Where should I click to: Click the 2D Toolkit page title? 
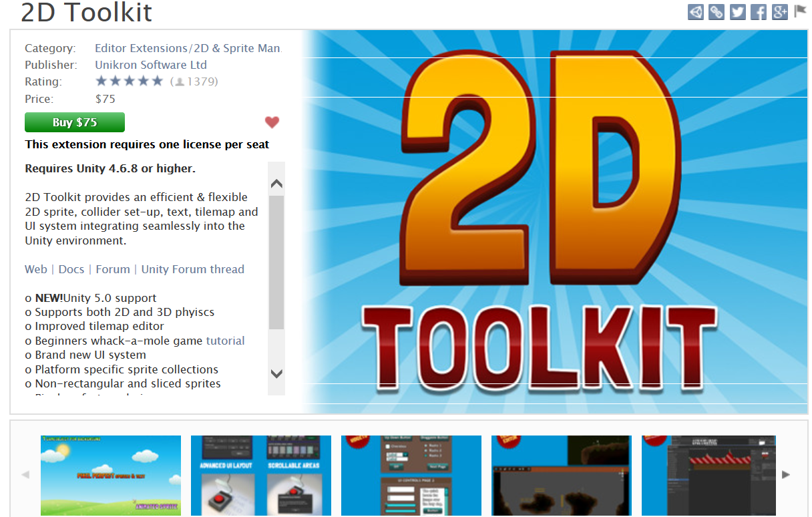click(x=87, y=12)
